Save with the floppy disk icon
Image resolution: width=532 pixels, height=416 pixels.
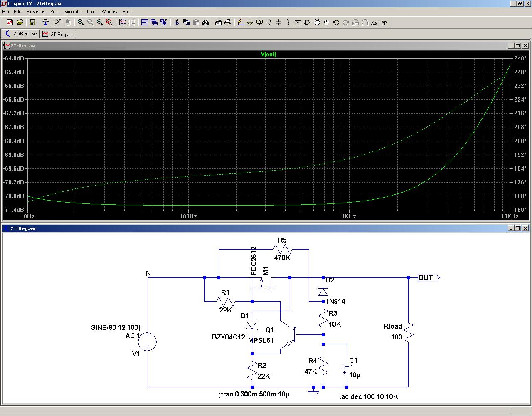pos(32,22)
